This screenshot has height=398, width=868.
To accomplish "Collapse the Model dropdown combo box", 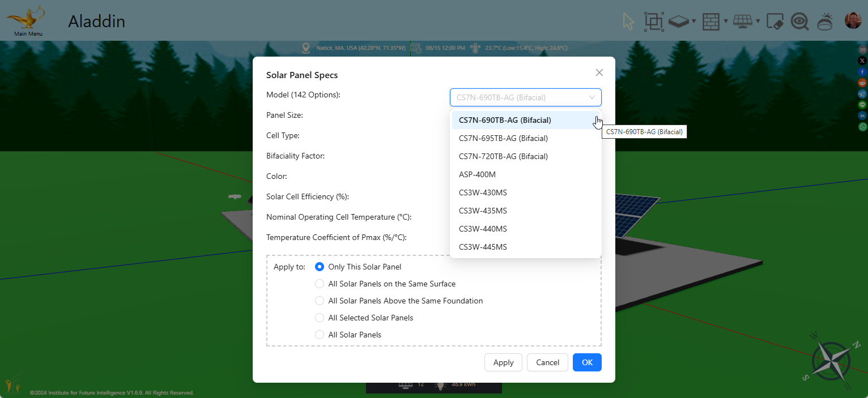I will [x=526, y=97].
